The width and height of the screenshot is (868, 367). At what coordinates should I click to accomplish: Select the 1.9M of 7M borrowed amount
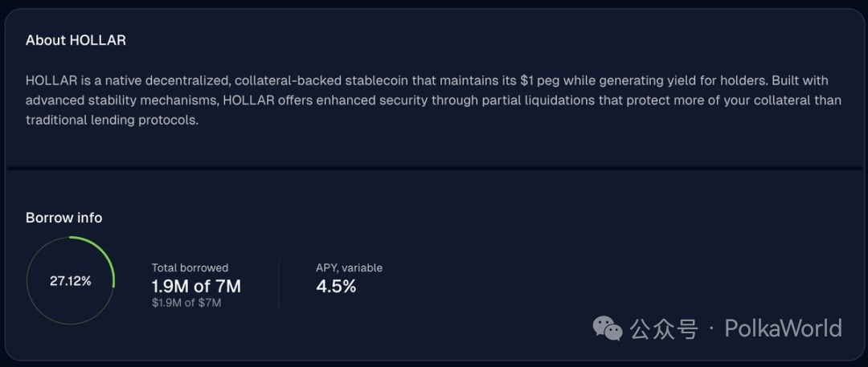coord(196,286)
